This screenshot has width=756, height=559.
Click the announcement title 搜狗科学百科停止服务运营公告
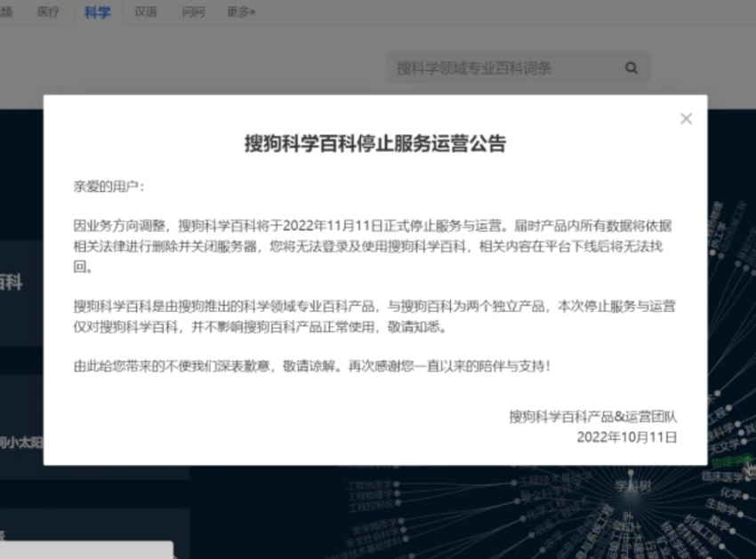tap(375, 144)
